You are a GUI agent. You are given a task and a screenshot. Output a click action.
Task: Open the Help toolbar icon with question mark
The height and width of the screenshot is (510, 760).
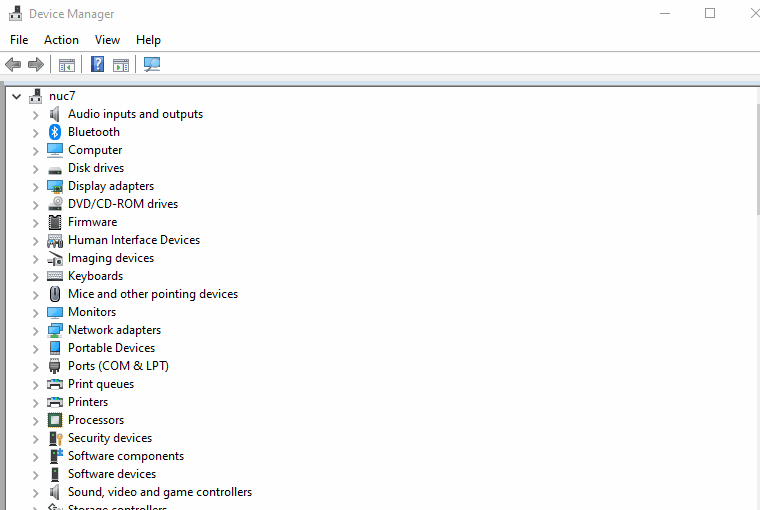tap(97, 64)
